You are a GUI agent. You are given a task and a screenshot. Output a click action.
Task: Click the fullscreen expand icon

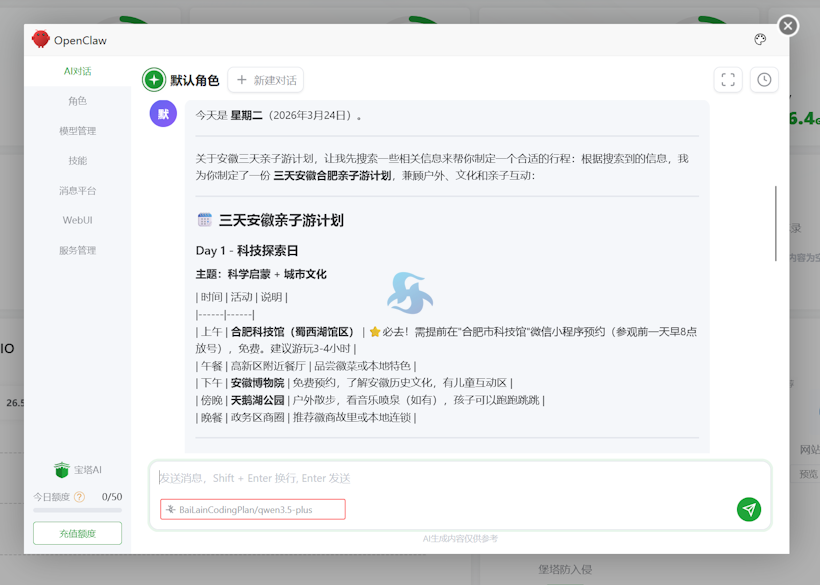(728, 79)
